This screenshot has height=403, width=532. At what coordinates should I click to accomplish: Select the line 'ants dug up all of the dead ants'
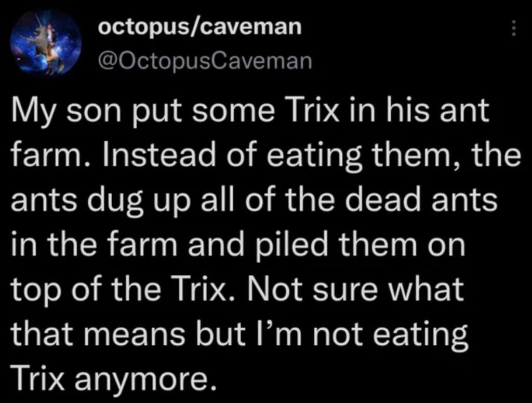click(254, 201)
